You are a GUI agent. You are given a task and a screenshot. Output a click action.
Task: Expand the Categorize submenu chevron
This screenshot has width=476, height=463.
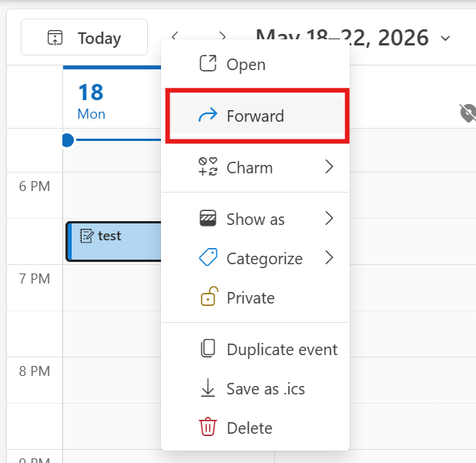click(329, 258)
